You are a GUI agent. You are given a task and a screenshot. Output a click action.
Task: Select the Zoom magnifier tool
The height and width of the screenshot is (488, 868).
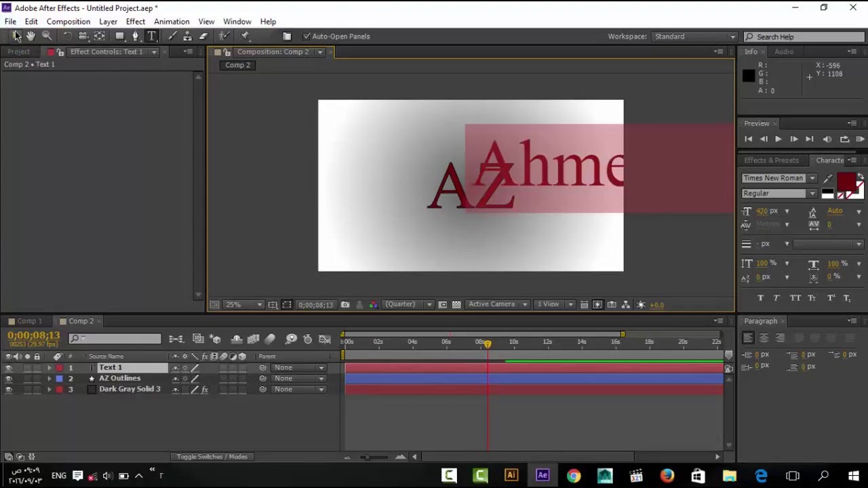click(47, 36)
